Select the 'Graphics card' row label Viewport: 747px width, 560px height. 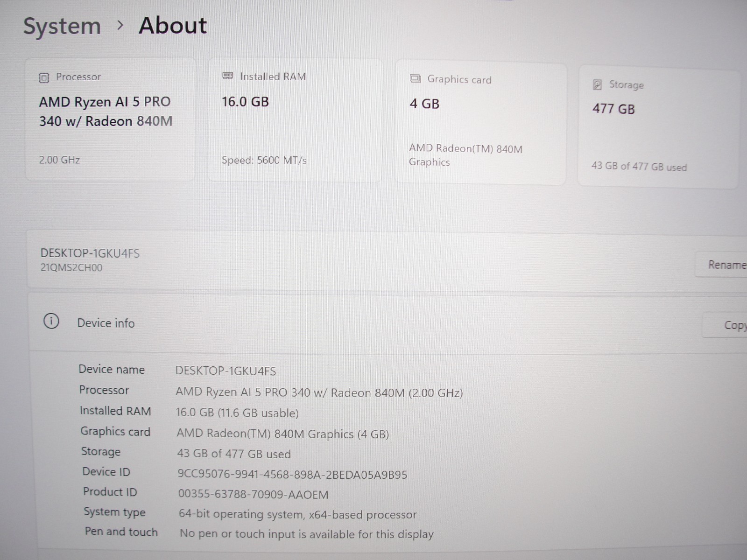[x=115, y=432]
